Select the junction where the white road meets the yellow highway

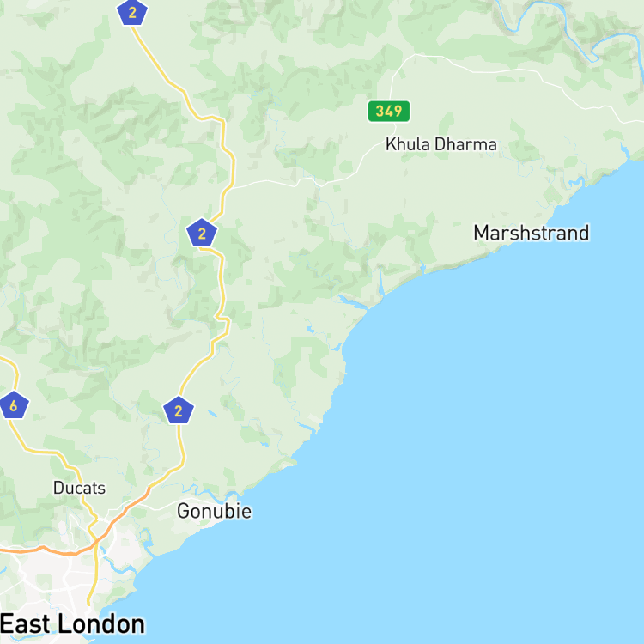pyautogui.click(x=230, y=189)
